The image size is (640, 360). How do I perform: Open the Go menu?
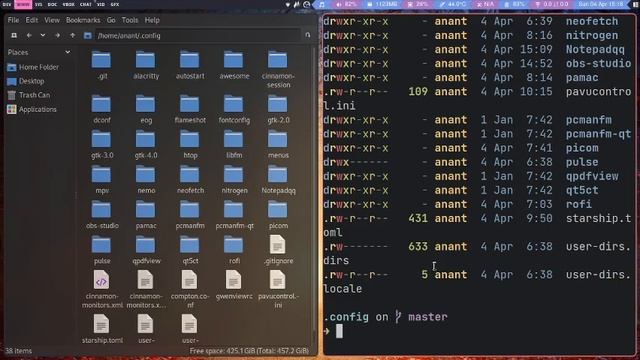111,20
